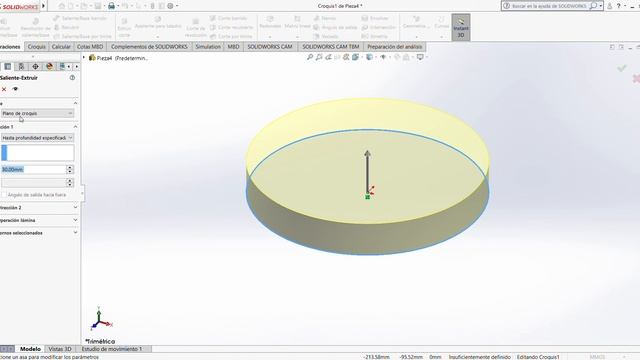Select the Vistas 3D bottom tab
The height and width of the screenshot is (360, 640).
pos(60,349)
